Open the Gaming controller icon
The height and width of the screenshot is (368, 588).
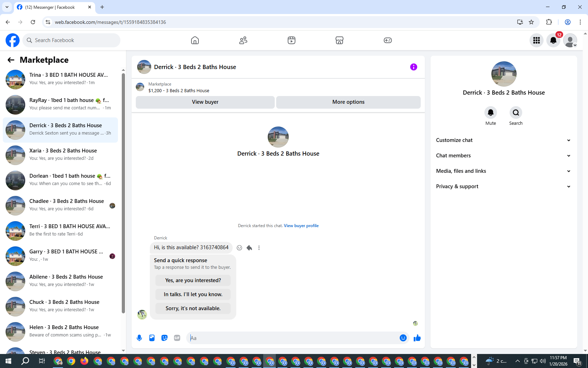pyautogui.click(x=388, y=40)
